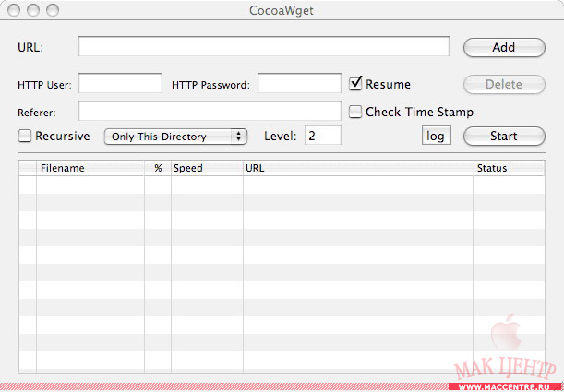Screen dimensions: 564x392
Task: Focus the URL input field
Action: click(264, 46)
